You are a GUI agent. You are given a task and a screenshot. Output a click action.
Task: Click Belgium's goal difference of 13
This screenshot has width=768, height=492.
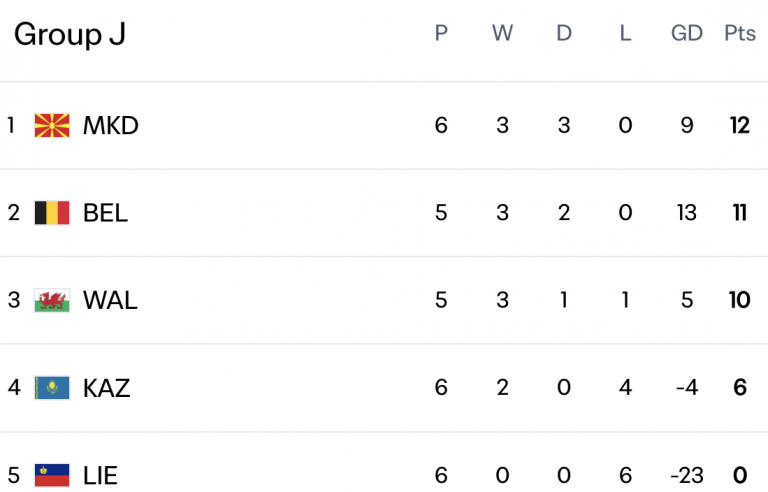coord(686,213)
